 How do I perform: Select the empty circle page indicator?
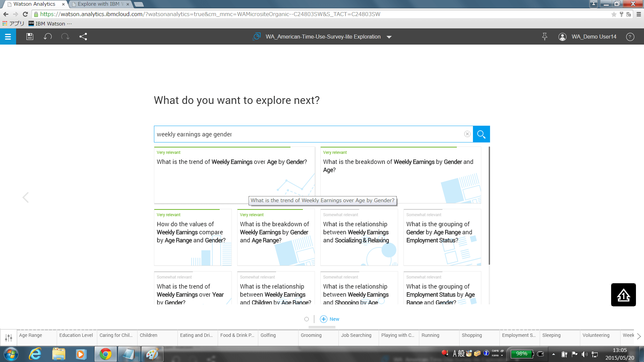306,319
